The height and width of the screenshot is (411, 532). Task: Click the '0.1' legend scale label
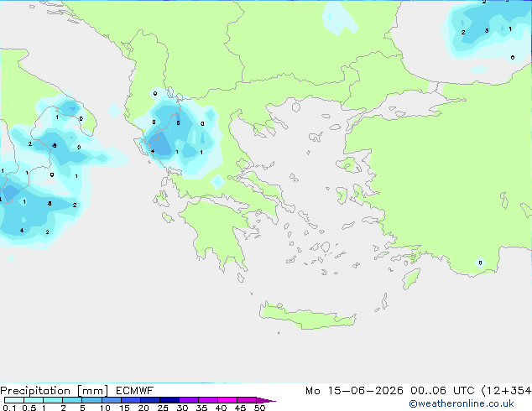tap(9, 408)
